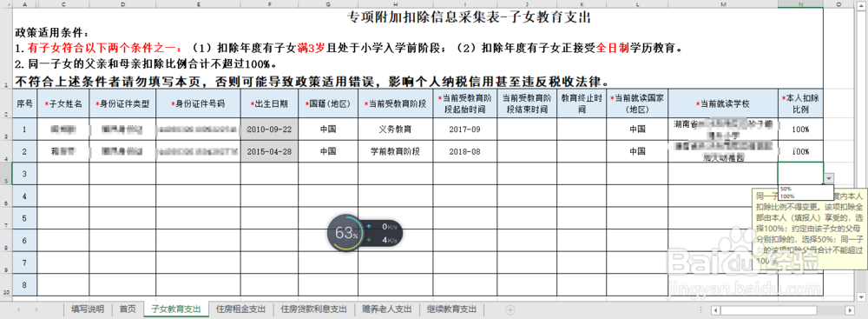Click the 教育终止时间 header cell
The height and width of the screenshot is (319, 868).
tap(582, 103)
